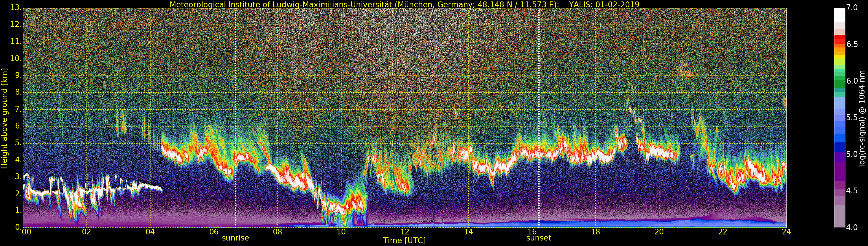The height and width of the screenshot is (246, 868).
Task: Click the x-axis tick label 04
Action: point(150,232)
